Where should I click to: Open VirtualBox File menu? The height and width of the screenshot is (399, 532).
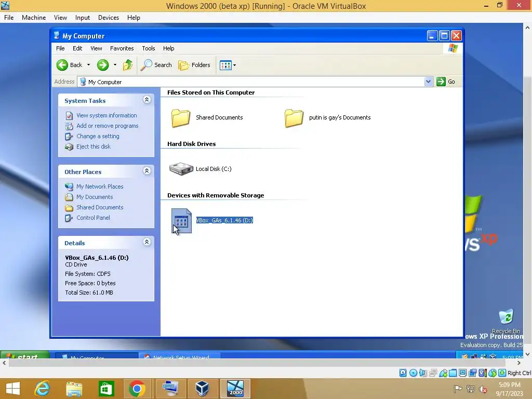(9, 18)
